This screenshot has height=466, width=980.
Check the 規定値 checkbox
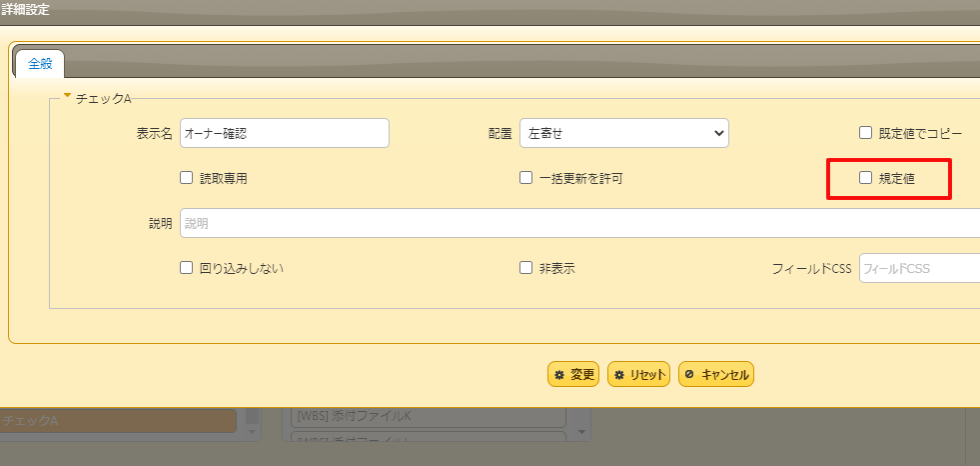(866, 178)
